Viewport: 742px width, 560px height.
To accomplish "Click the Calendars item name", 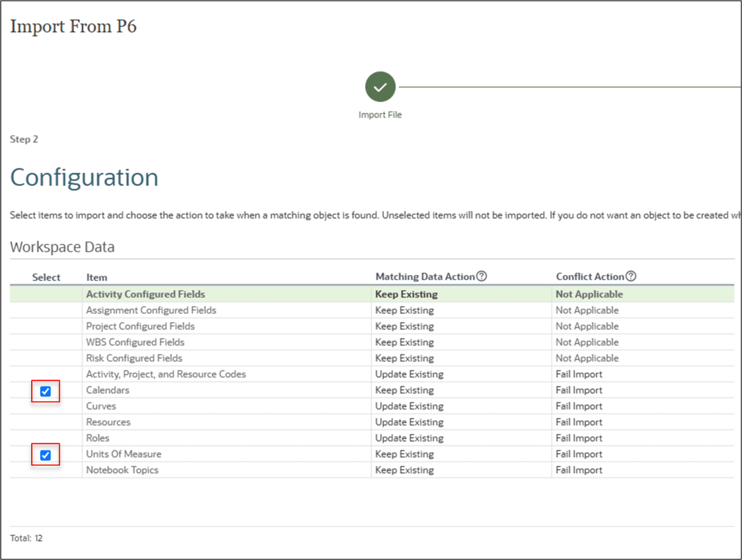I will [107, 390].
